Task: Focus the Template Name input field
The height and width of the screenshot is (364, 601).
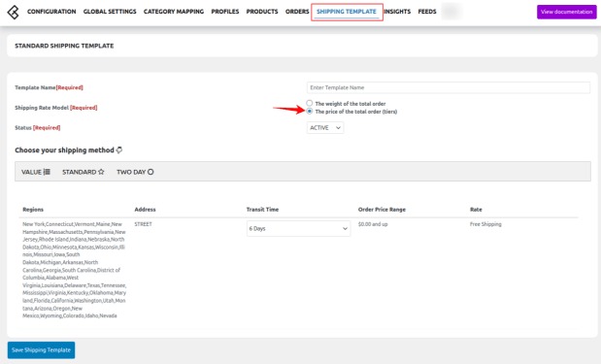Action: [x=449, y=87]
